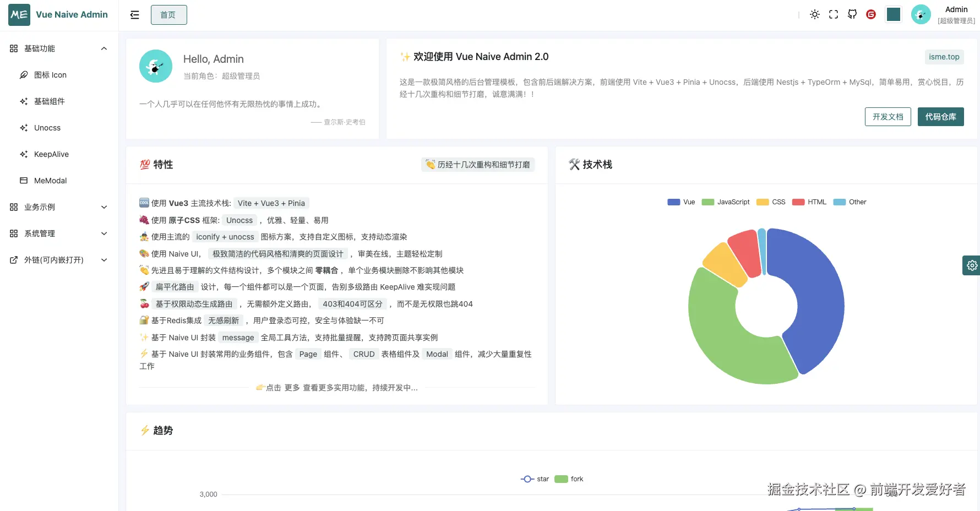
Task: Expand the 外链(可内嵌打开) menu group
Action: point(59,260)
